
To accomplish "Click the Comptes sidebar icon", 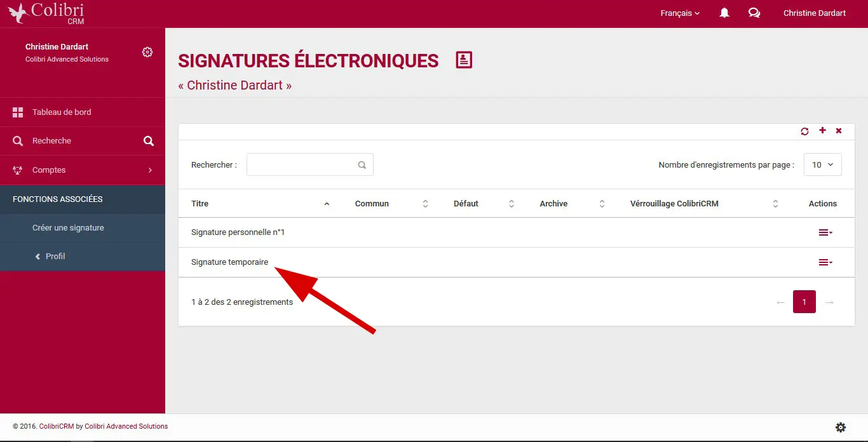I will pos(18,170).
